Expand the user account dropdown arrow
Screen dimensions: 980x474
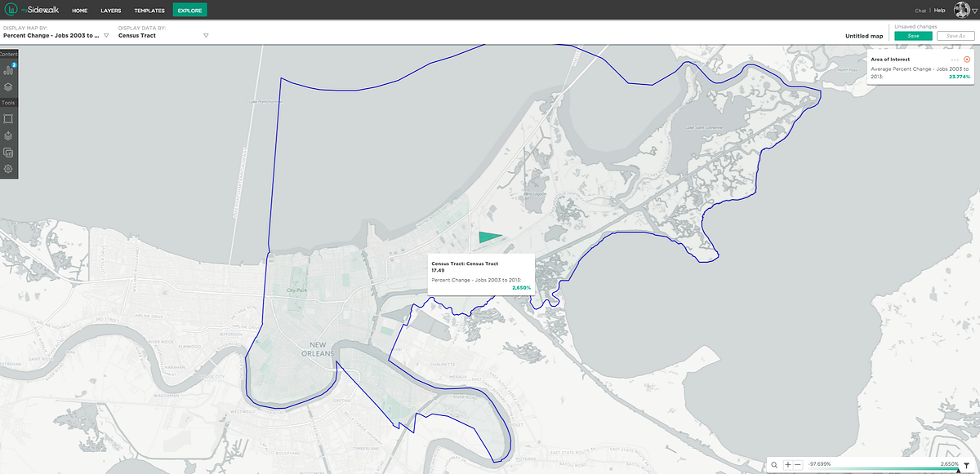(974, 11)
